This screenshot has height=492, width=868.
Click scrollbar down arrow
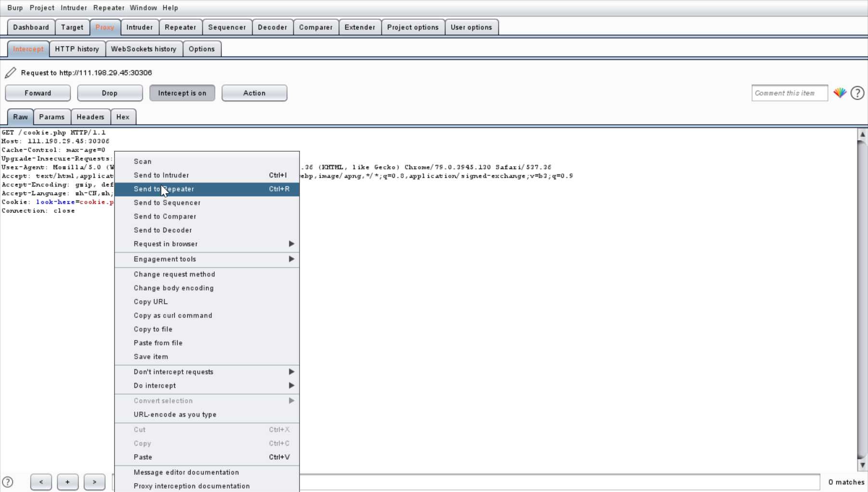tap(862, 465)
